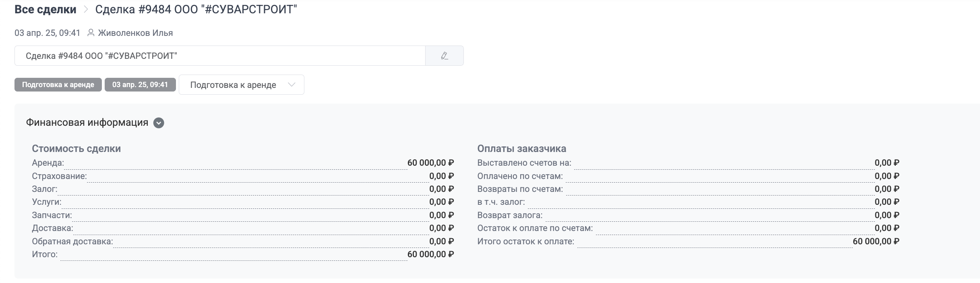Click the Обратная доставка row label
Image resolution: width=980 pixels, height=283 pixels.
click(x=72, y=241)
